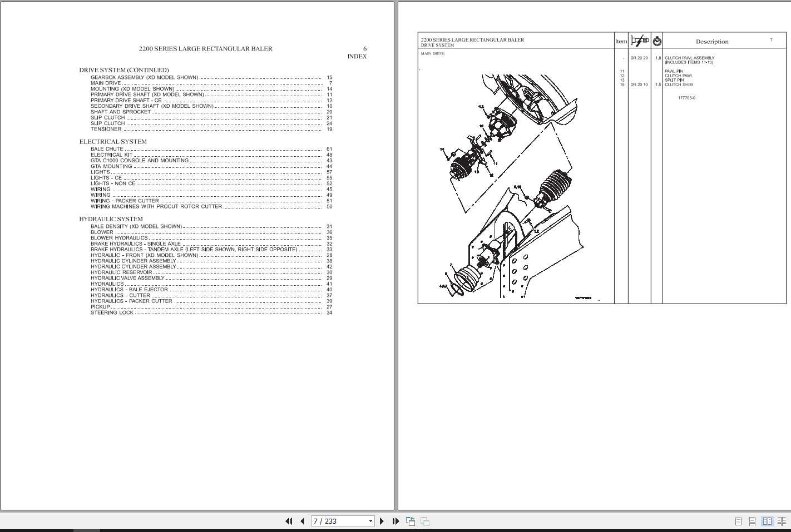791x532 pixels.
Task: Click the CLUTCH PAWL ASSEMBLY description
Action: [x=689, y=58]
